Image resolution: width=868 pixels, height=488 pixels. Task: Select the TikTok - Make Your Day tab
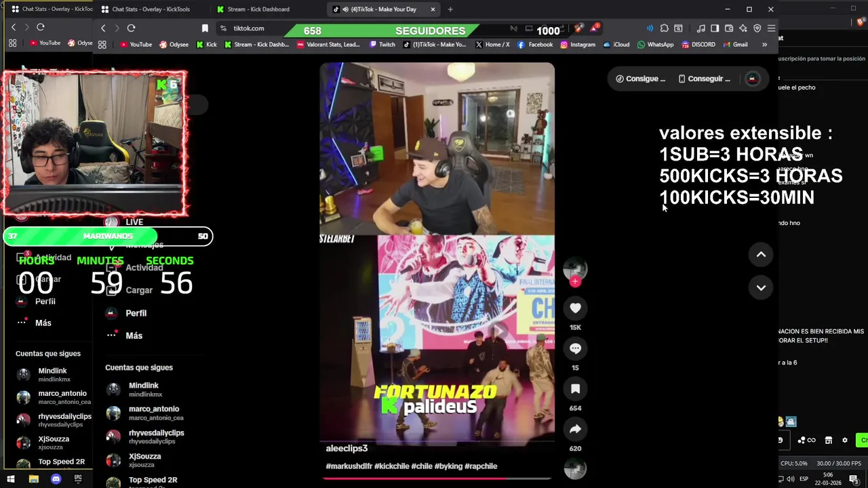pyautogui.click(x=383, y=9)
